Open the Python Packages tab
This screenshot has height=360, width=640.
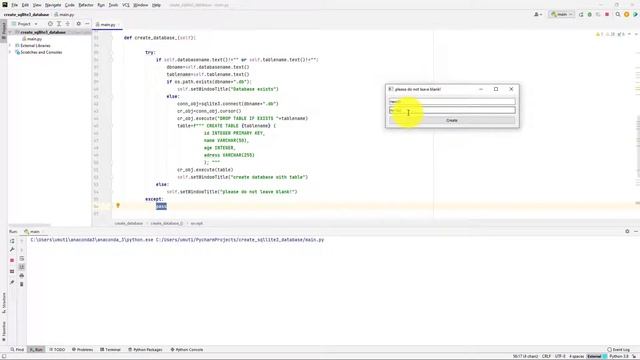click(145, 350)
